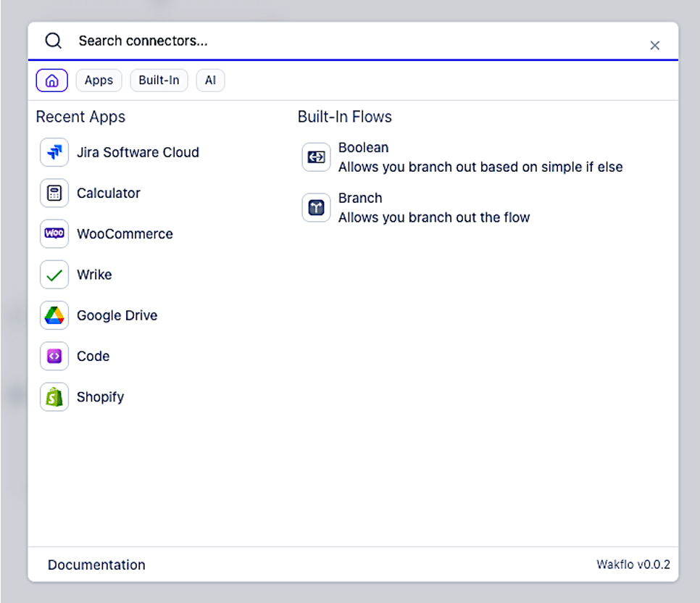
Task: Click the home filter icon
Action: tap(51, 80)
